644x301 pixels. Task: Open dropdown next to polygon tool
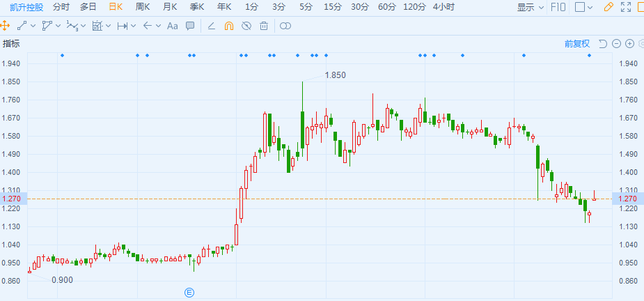pos(58,26)
